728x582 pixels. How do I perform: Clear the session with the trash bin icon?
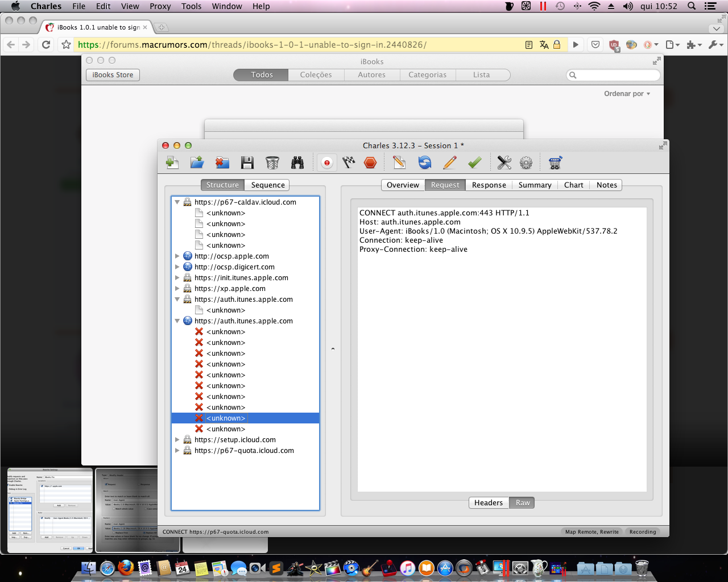coord(272,163)
